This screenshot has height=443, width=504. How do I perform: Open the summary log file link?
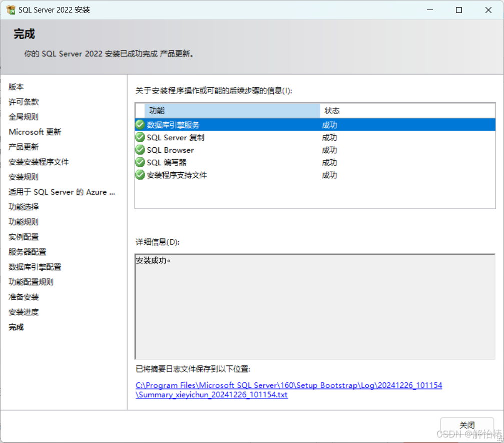tap(289, 390)
